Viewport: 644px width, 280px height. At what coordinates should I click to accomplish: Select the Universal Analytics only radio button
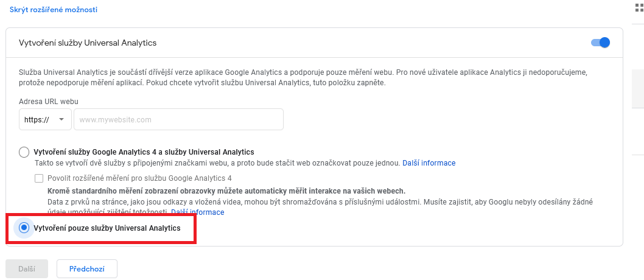tap(24, 228)
